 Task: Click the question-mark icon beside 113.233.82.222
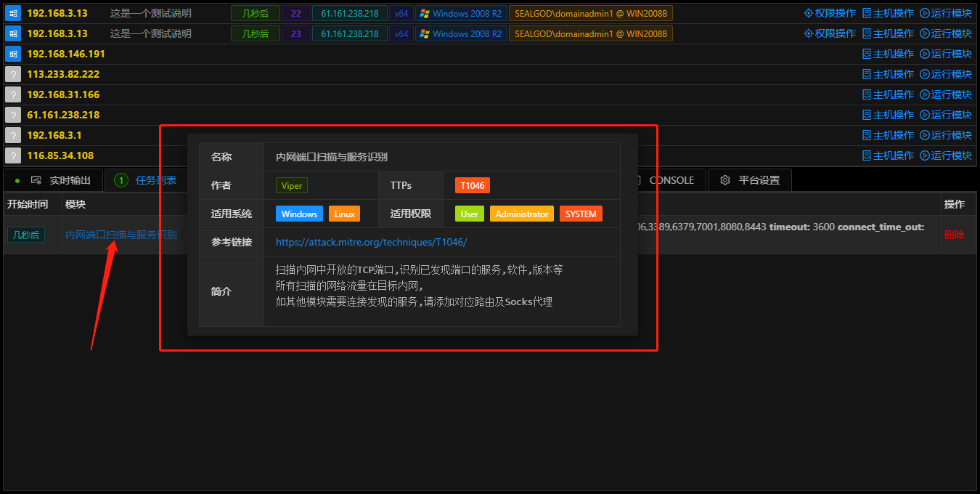(x=13, y=74)
